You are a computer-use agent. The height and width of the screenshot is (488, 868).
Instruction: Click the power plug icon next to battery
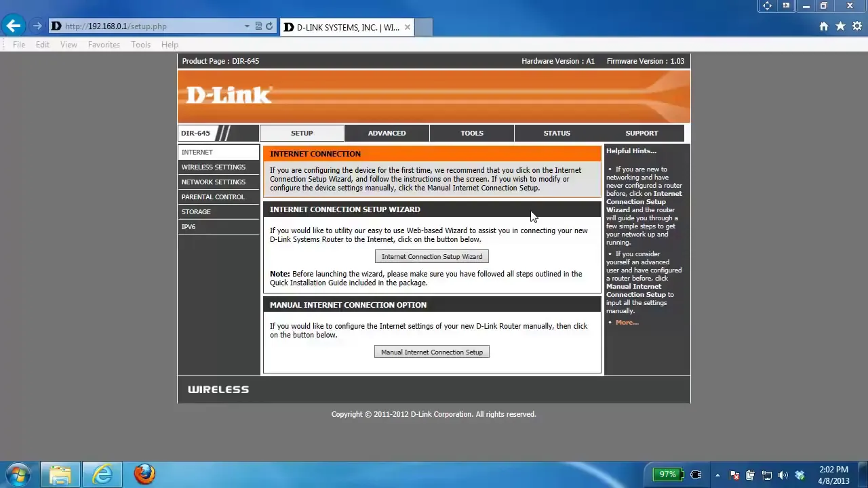point(695,474)
